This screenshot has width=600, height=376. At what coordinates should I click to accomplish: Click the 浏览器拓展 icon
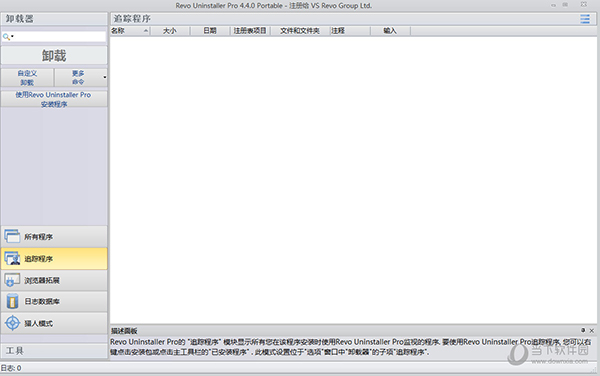pyautogui.click(x=12, y=280)
